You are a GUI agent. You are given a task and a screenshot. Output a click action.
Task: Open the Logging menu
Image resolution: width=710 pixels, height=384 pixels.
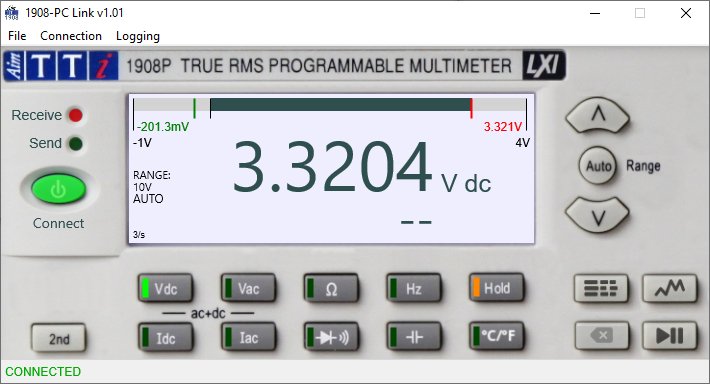pyautogui.click(x=138, y=36)
